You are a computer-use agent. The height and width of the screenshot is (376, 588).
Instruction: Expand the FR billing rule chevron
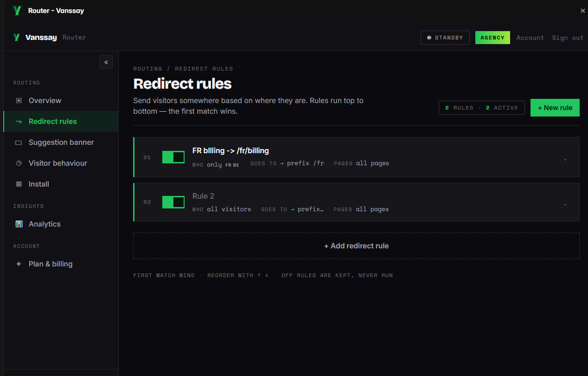click(565, 159)
